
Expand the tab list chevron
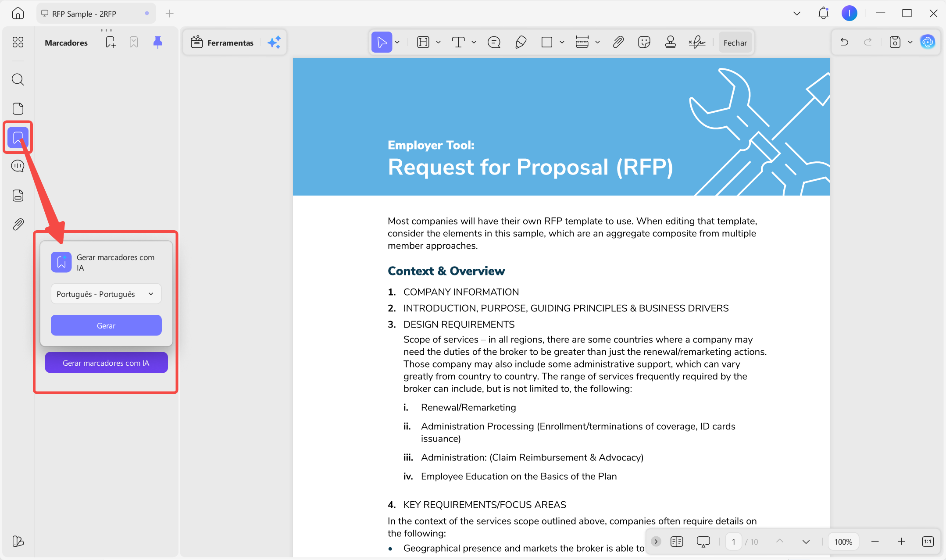797,14
